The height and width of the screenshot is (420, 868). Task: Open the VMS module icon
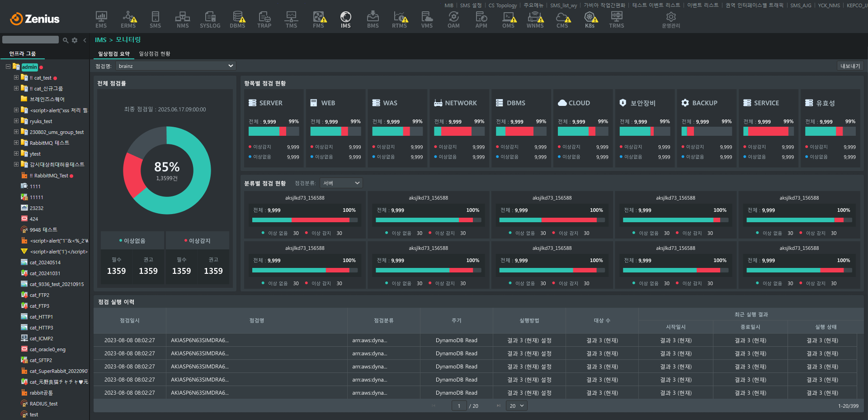click(427, 19)
